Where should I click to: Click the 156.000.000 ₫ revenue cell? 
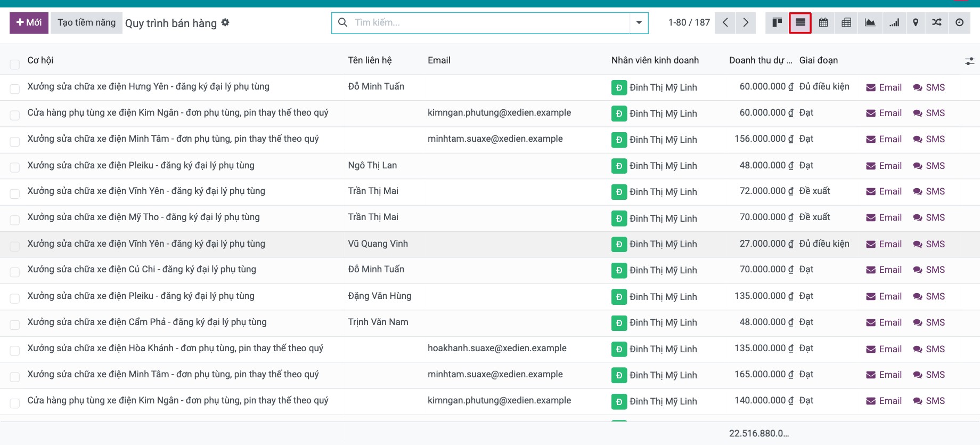coord(764,139)
